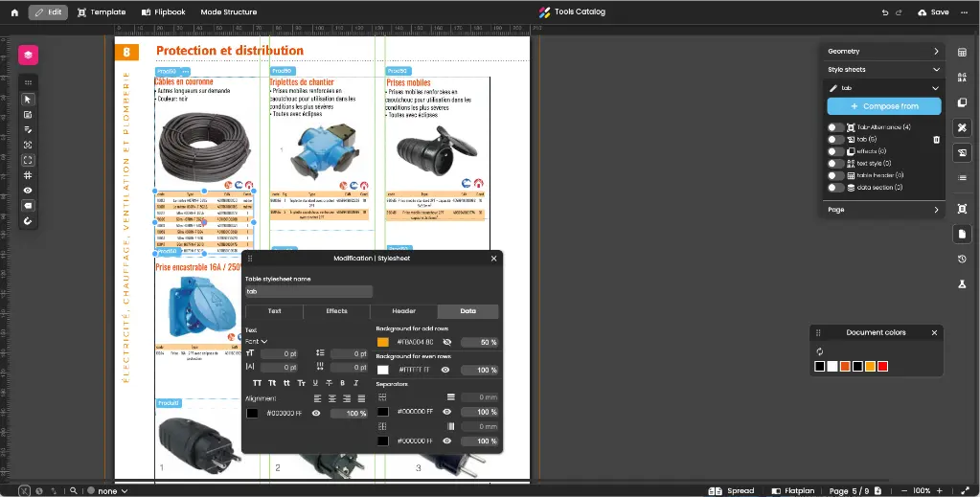Toggle the Tab-Alternance stylesheet switch

point(835,127)
